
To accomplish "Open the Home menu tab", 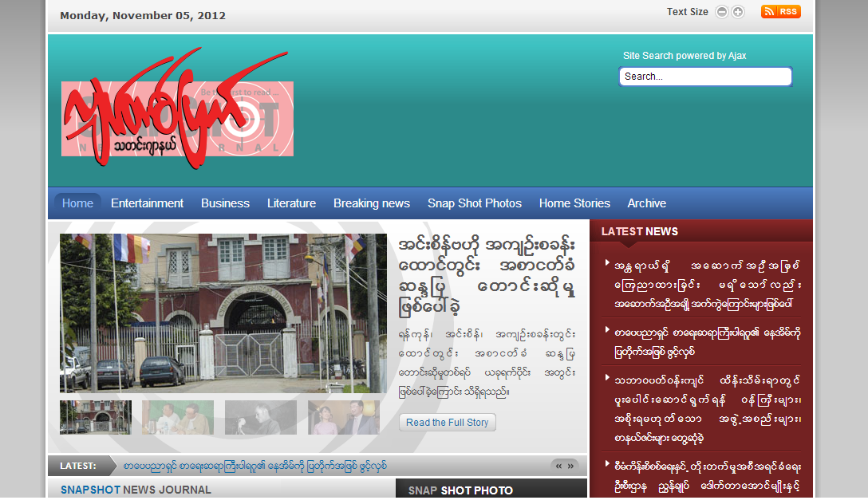I will [77, 203].
